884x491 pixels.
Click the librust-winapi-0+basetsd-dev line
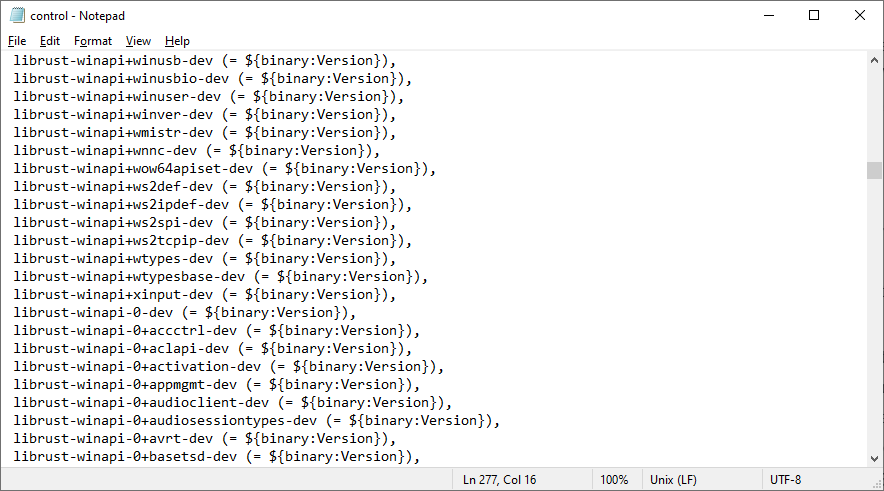click(x=217, y=457)
